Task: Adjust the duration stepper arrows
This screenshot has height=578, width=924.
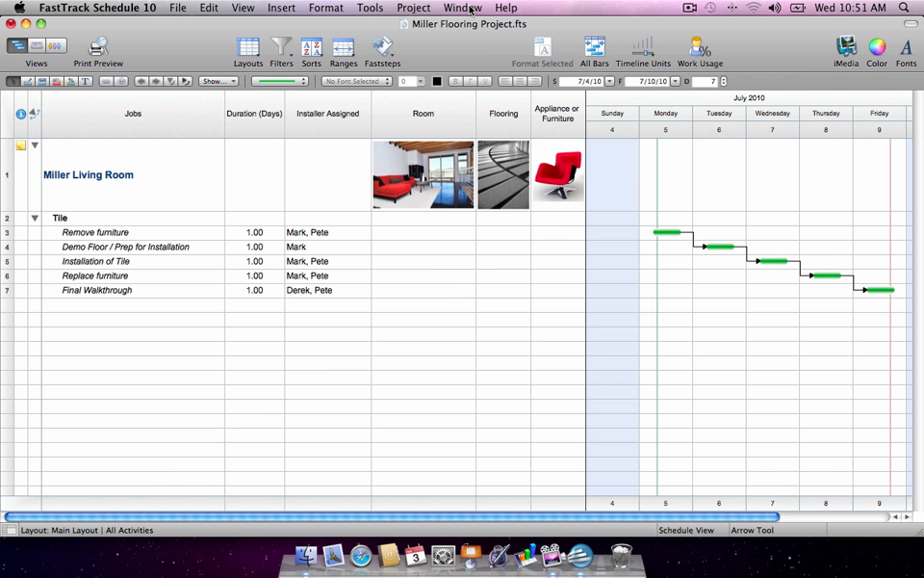Action: (724, 81)
